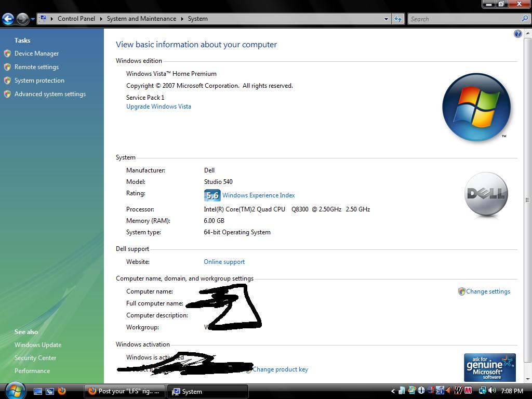
Task: Click the scroll up arrow of the scrollbar
Action: click(528, 34)
